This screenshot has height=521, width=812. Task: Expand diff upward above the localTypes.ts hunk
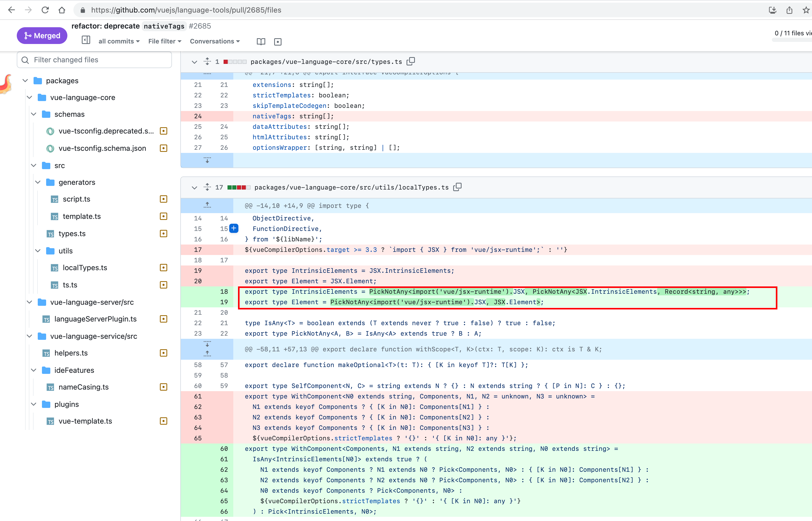(207, 205)
